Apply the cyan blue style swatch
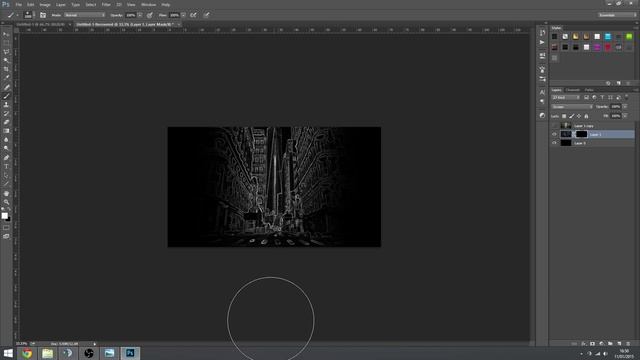The image size is (640, 360). [608, 37]
